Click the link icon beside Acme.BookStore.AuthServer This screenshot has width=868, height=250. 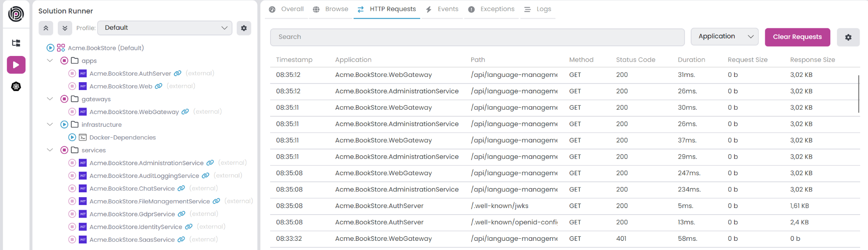point(178,73)
